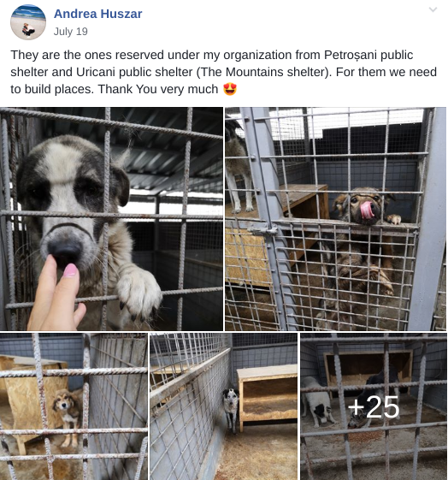The image size is (448, 480).
Task: Open photo of spotted dog beside wooden kennel
Action: [223, 406]
